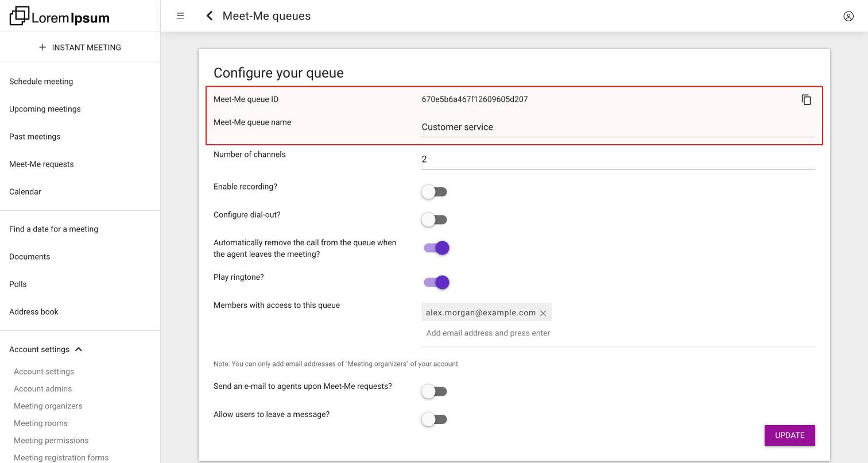Focus the Add email address input

[618, 333]
